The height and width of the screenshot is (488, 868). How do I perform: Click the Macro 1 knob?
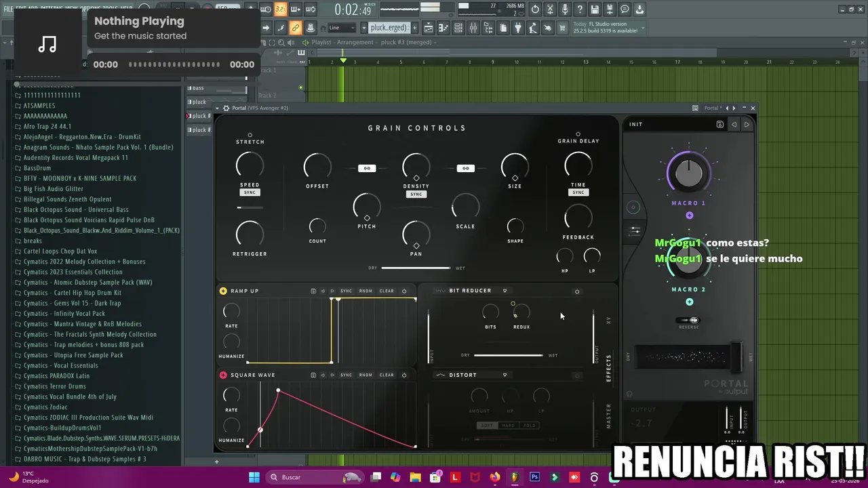coord(689,174)
